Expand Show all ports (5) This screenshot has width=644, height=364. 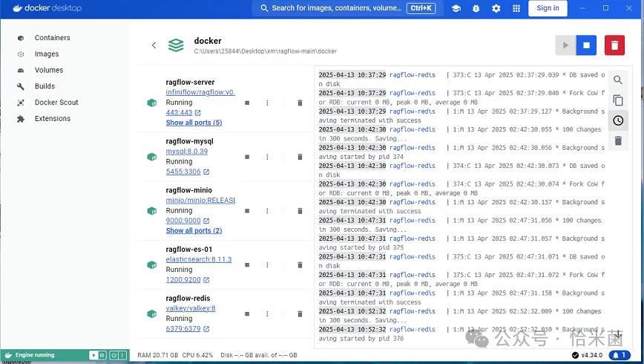coord(194,123)
